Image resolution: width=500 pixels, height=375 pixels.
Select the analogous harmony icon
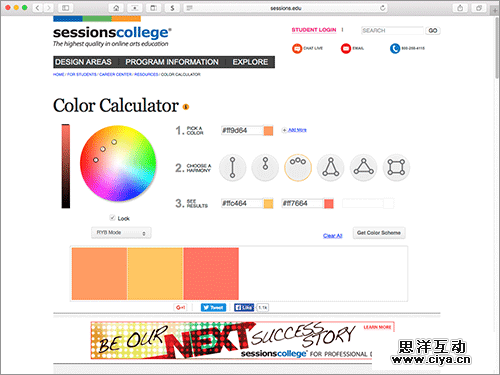pos(298,167)
